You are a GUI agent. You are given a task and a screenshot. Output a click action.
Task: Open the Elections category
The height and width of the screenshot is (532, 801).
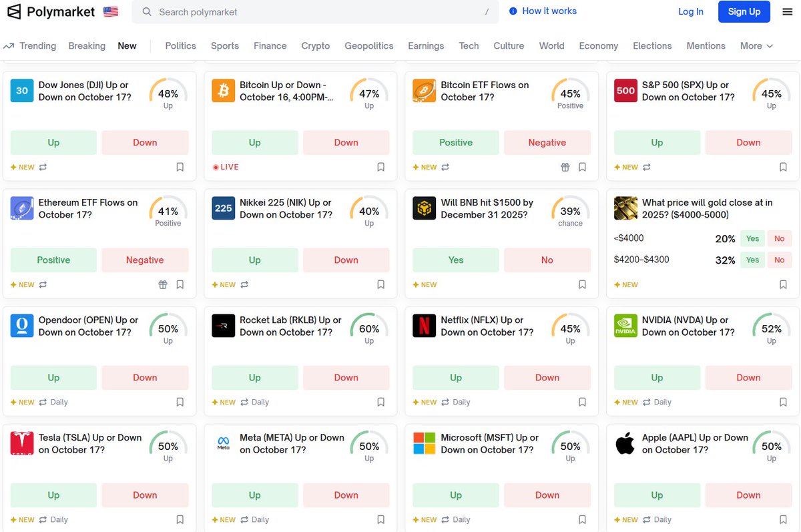[x=652, y=45]
